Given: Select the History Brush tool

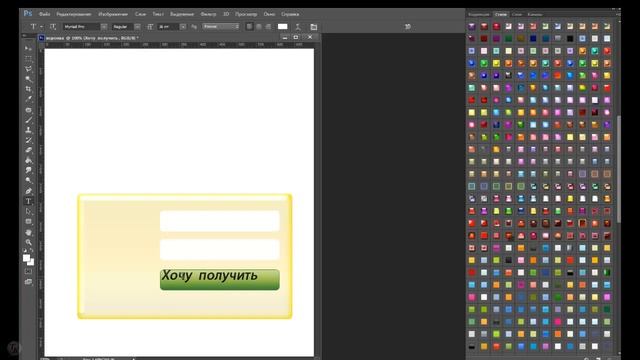Looking at the screenshot, I should pos(28,140).
